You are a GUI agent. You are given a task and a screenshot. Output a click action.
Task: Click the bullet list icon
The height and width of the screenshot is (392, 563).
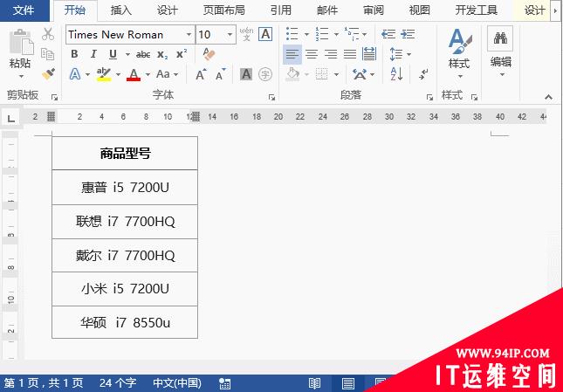tap(292, 34)
